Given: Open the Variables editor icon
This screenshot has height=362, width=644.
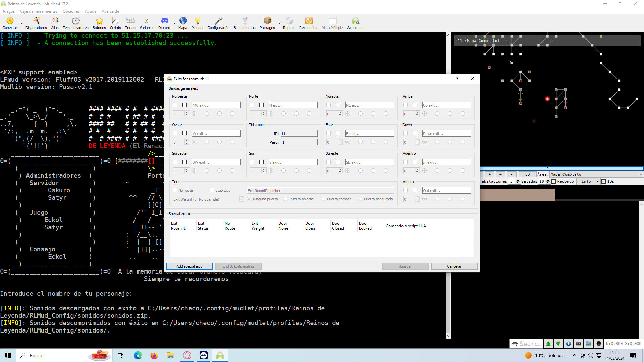Looking at the screenshot, I should pyautogui.click(x=147, y=23).
